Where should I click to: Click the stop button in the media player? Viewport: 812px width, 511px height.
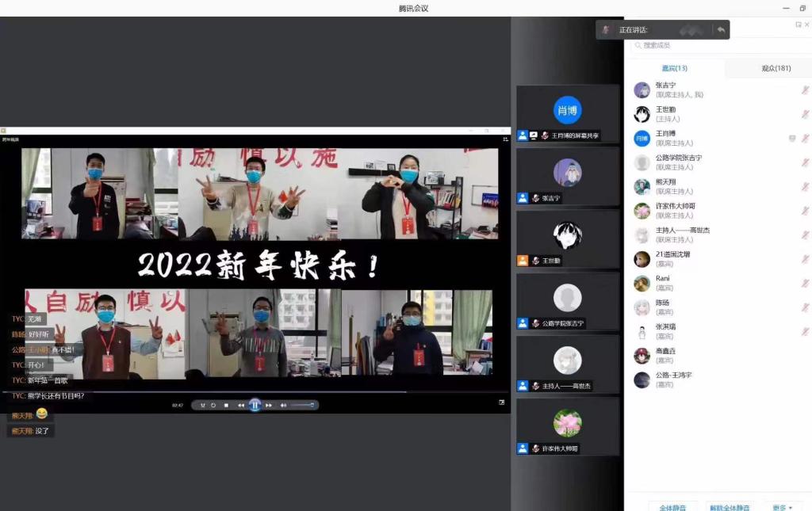coord(226,405)
